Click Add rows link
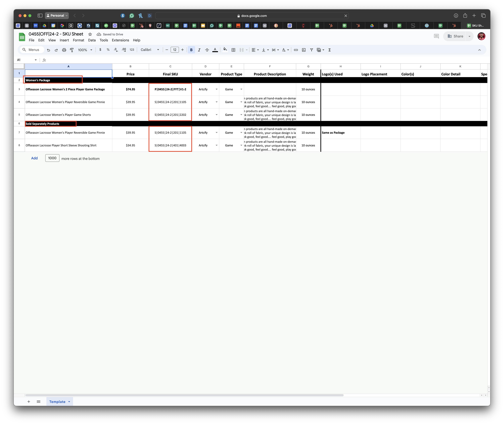The image size is (504, 424). click(34, 158)
